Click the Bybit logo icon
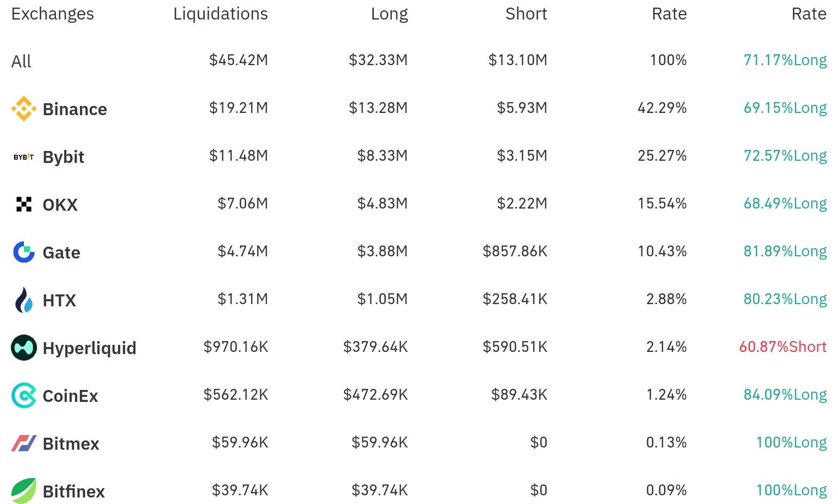 (24, 157)
